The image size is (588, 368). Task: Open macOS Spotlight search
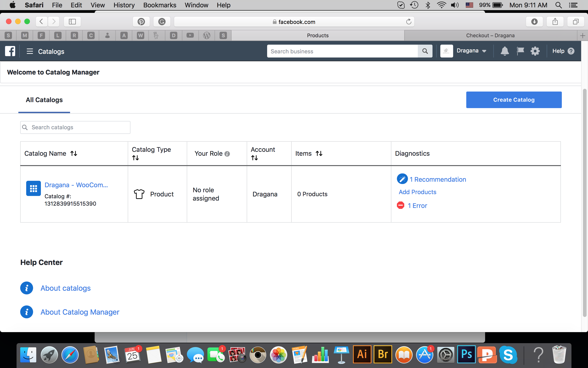coord(558,5)
